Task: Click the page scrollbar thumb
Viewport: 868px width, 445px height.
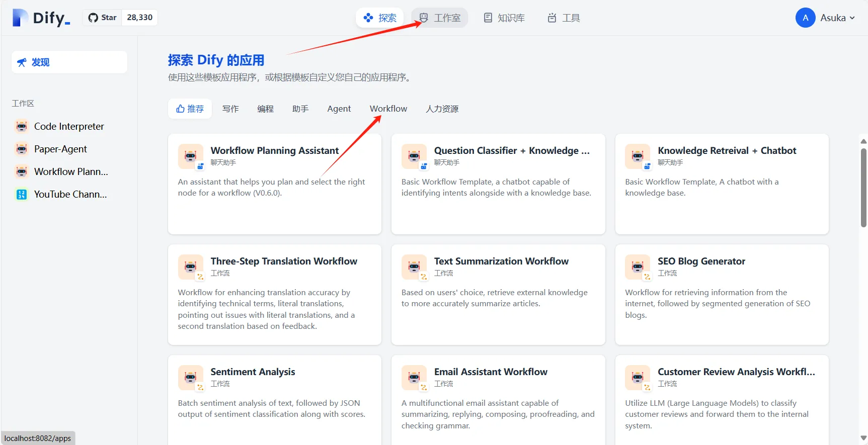Action: [863, 188]
